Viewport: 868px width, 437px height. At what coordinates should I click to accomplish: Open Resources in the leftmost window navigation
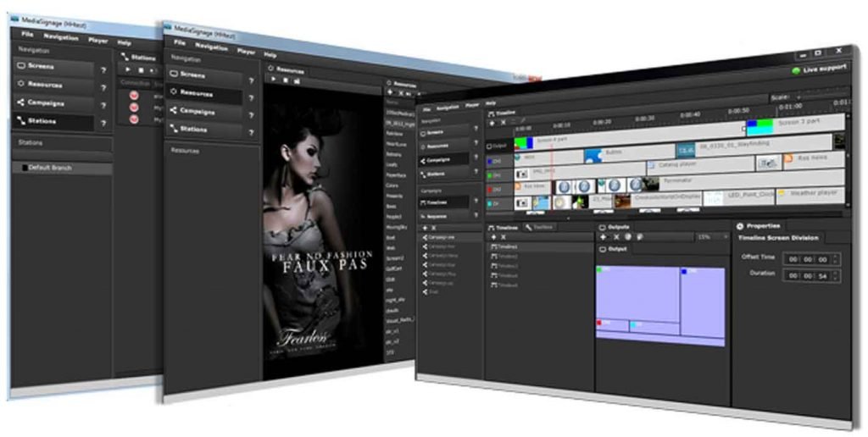tap(53, 86)
